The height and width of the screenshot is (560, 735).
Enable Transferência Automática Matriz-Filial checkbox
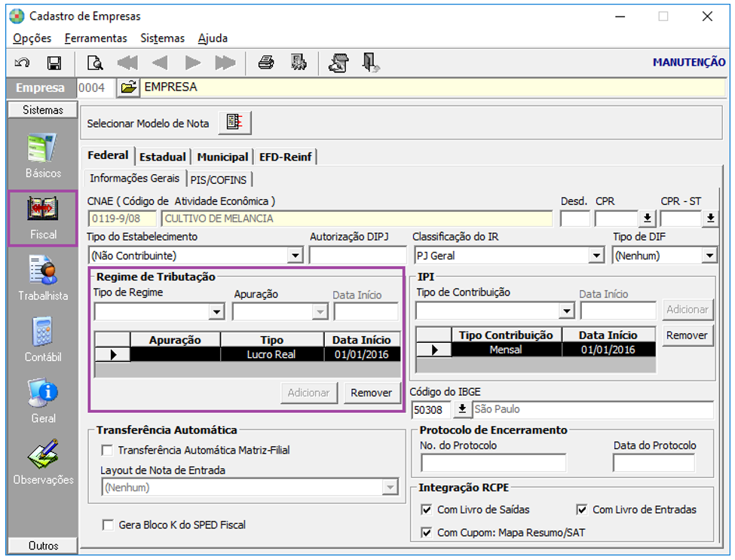coord(108,450)
